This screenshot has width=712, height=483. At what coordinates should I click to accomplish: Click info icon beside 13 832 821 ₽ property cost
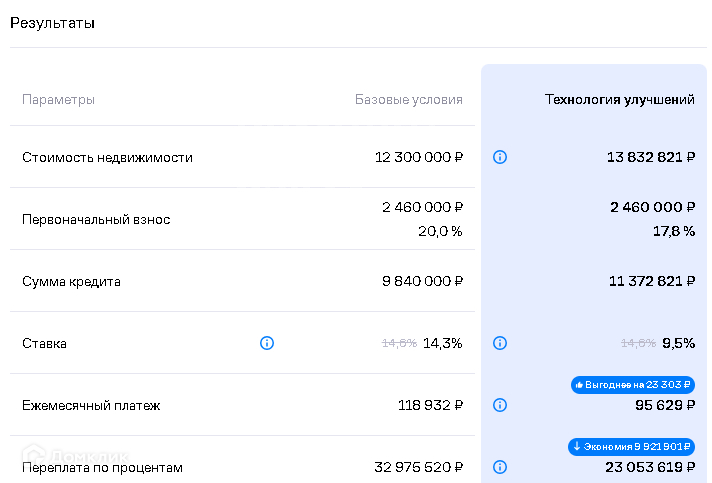coord(500,157)
